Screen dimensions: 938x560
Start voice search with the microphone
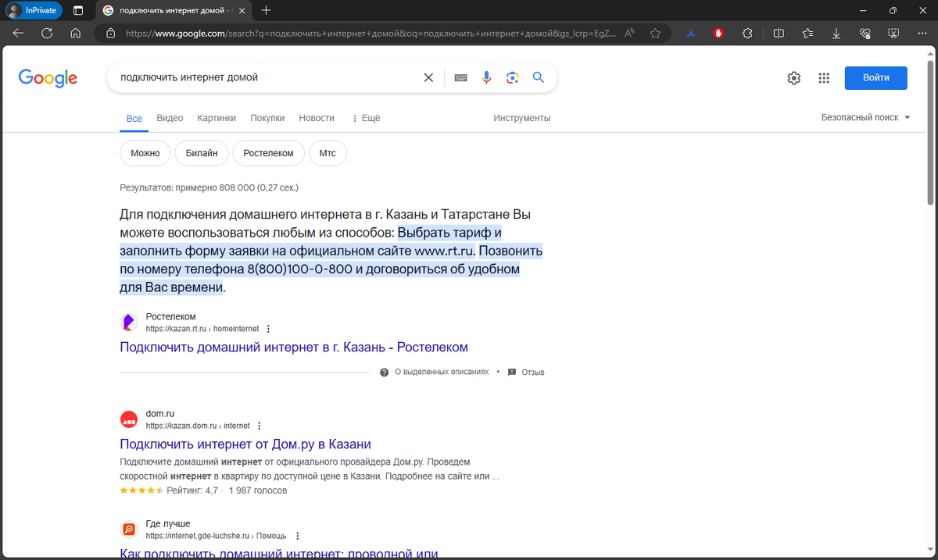(486, 77)
